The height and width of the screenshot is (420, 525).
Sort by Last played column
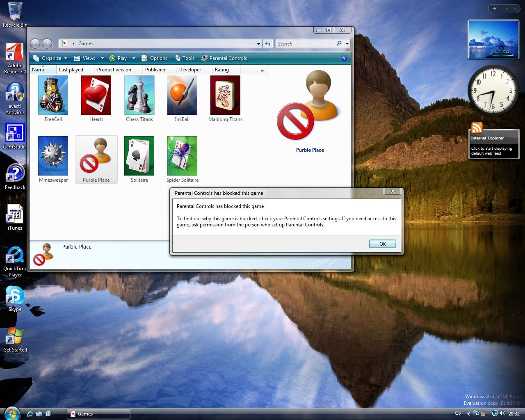tap(75, 70)
